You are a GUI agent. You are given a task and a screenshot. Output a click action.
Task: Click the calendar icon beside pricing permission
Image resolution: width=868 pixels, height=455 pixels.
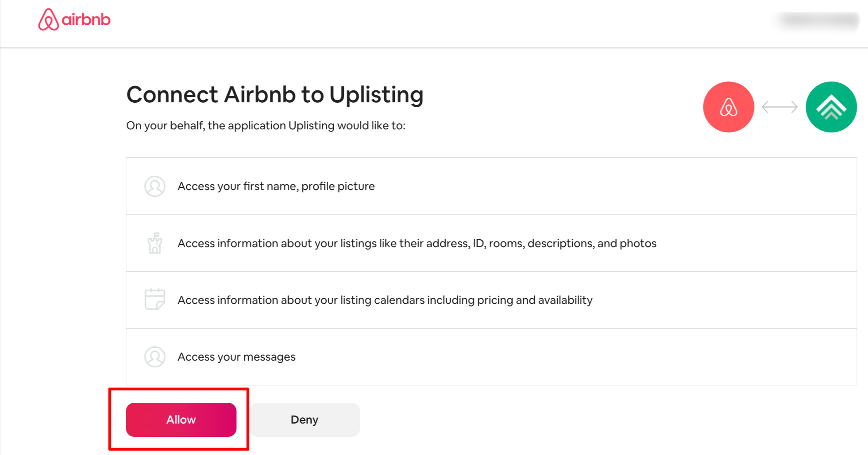155,299
